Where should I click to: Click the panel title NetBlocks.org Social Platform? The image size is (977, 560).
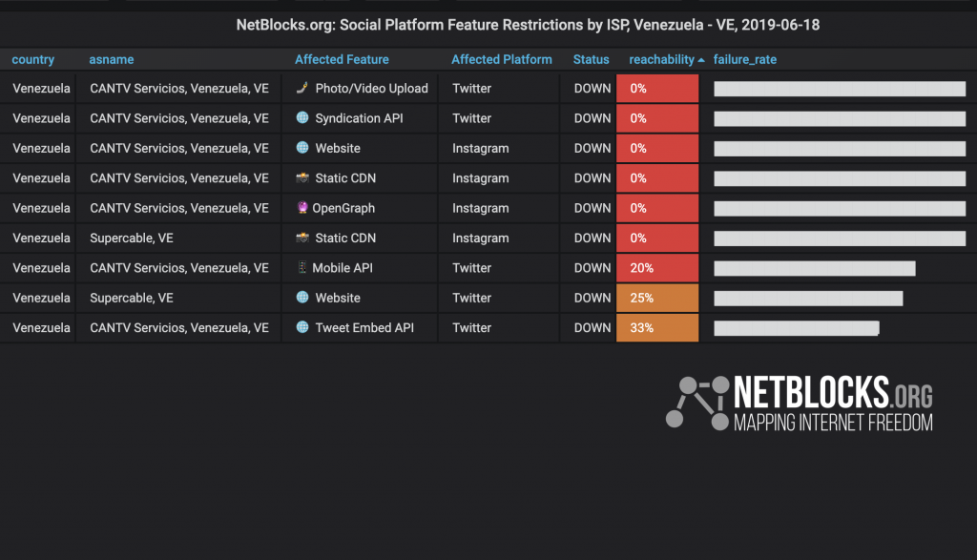528,25
